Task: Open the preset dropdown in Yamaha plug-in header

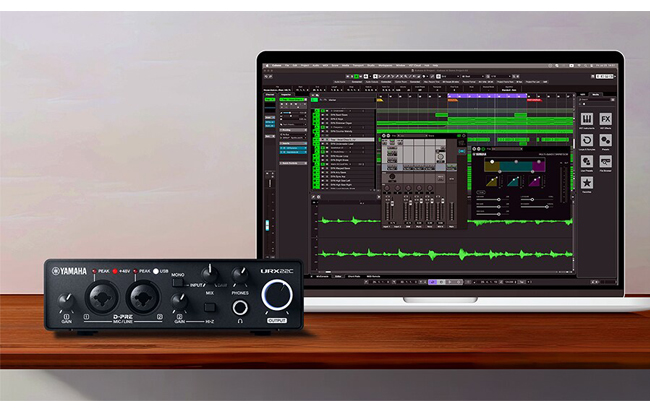Action: pyautogui.click(x=507, y=149)
